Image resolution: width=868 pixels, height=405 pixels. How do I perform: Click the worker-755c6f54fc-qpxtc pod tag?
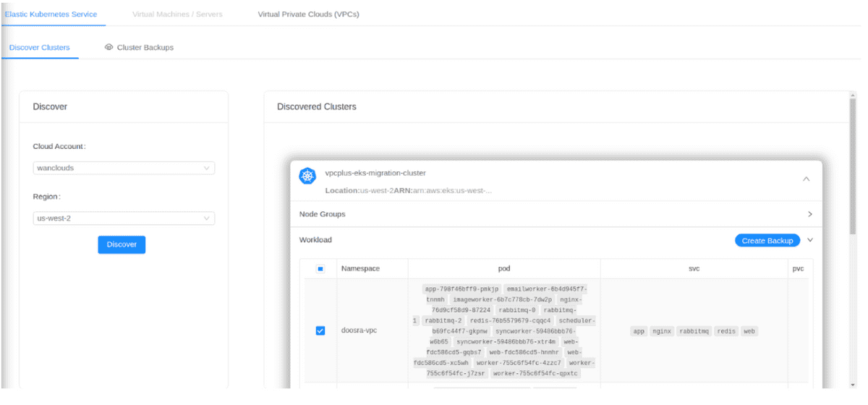click(535, 373)
